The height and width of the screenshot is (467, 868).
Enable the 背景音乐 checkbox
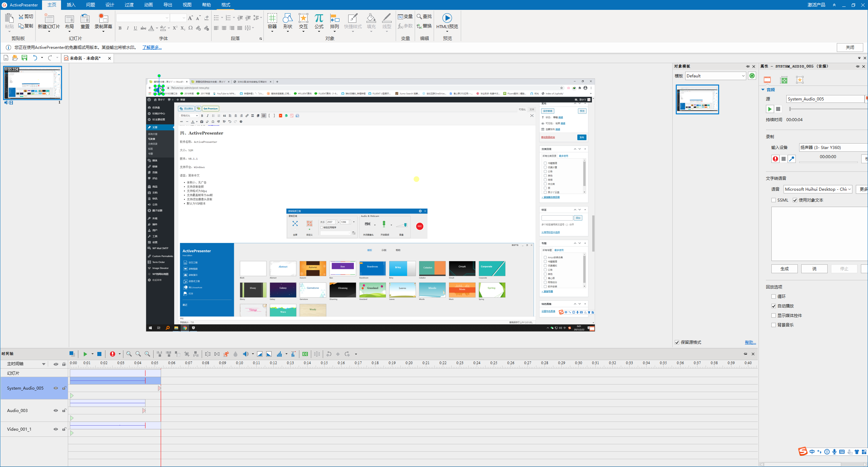(x=773, y=325)
